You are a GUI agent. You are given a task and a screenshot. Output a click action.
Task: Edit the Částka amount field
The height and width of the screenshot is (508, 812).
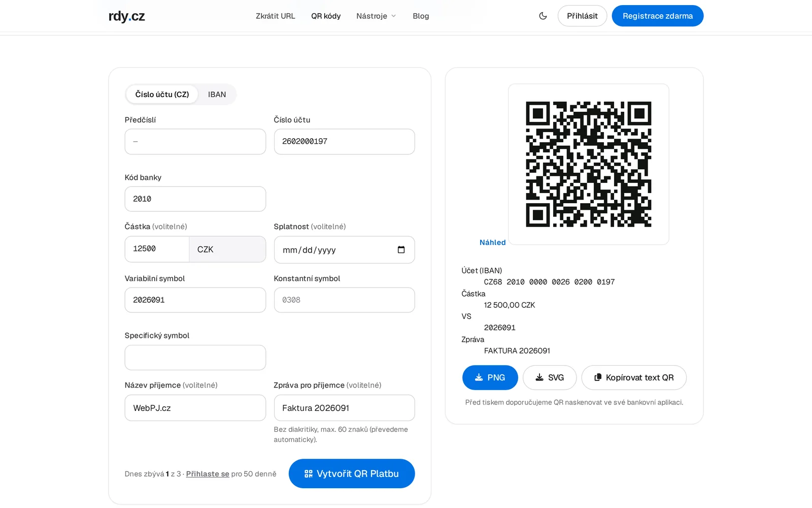157,249
